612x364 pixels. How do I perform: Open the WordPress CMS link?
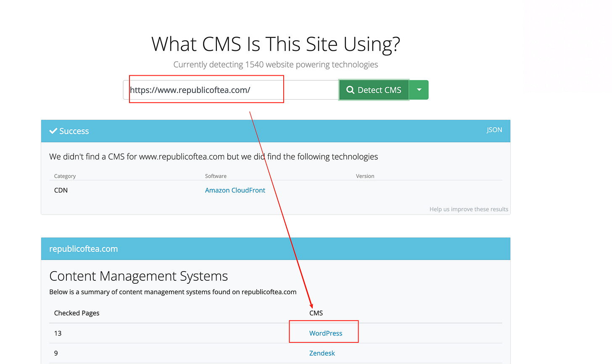[326, 333]
